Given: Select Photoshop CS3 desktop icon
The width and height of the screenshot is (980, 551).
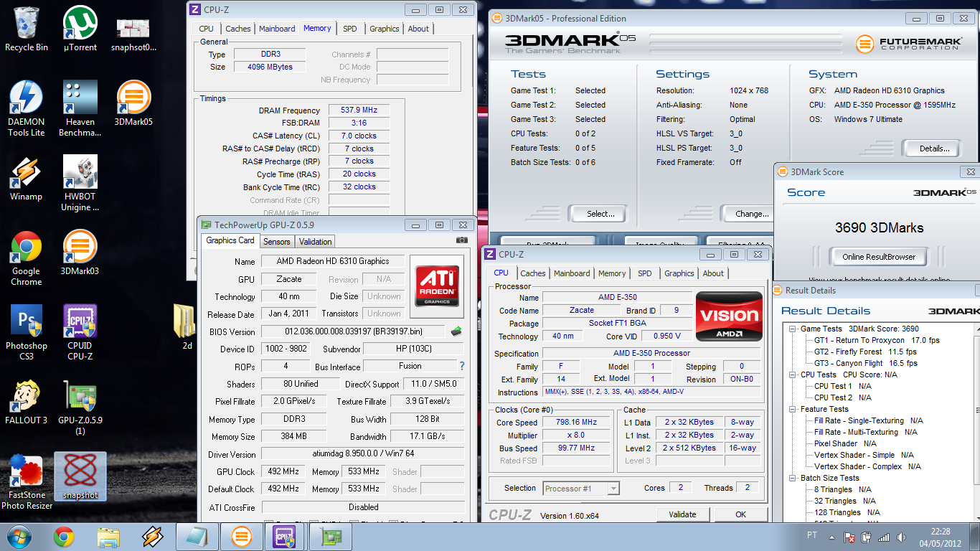Looking at the screenshot, I should click(x=27, y=333).
